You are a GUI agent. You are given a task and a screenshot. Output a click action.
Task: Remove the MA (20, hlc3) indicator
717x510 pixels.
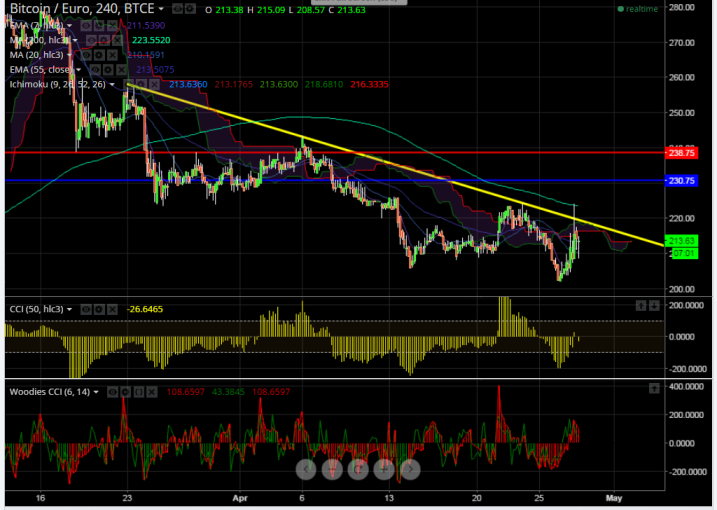pos(112,55)
